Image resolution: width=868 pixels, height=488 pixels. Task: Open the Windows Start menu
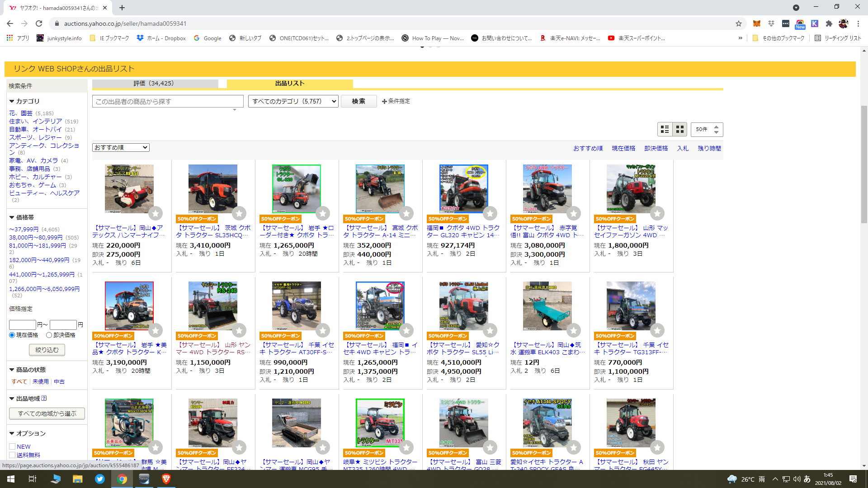click(11, 479)
